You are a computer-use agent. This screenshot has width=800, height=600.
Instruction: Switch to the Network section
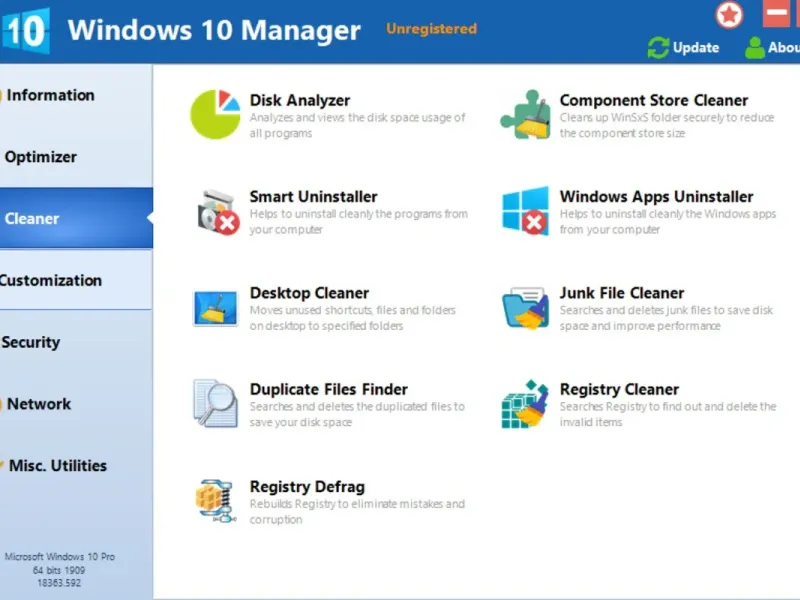(76, 404)
